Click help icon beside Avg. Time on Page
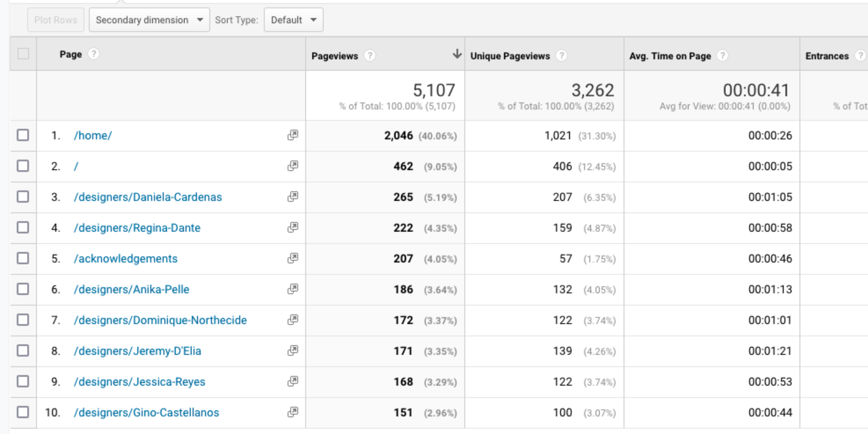The width and height of the screenshot is (868, 434). [722, 56]
